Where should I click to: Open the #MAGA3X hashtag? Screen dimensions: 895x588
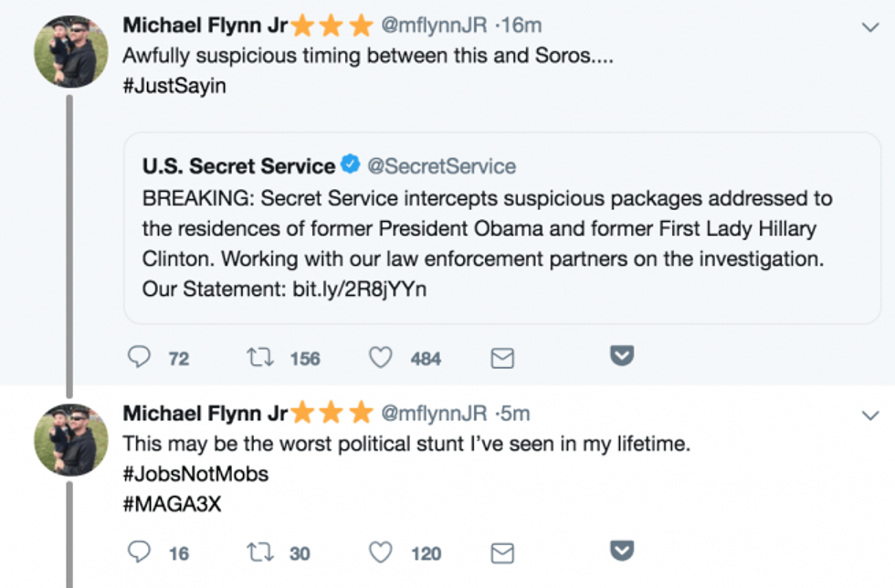pos(172,504)
